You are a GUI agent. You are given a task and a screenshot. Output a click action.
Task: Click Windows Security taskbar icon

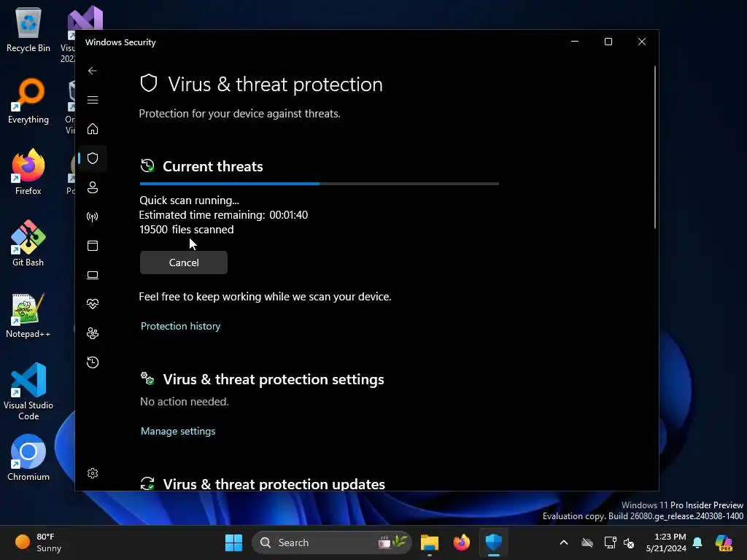[494, 542]
